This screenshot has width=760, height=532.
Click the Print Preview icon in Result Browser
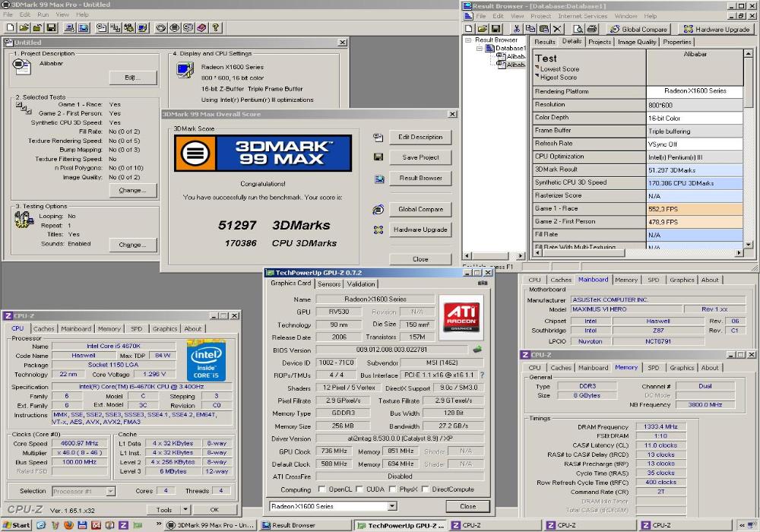[578, 29]
